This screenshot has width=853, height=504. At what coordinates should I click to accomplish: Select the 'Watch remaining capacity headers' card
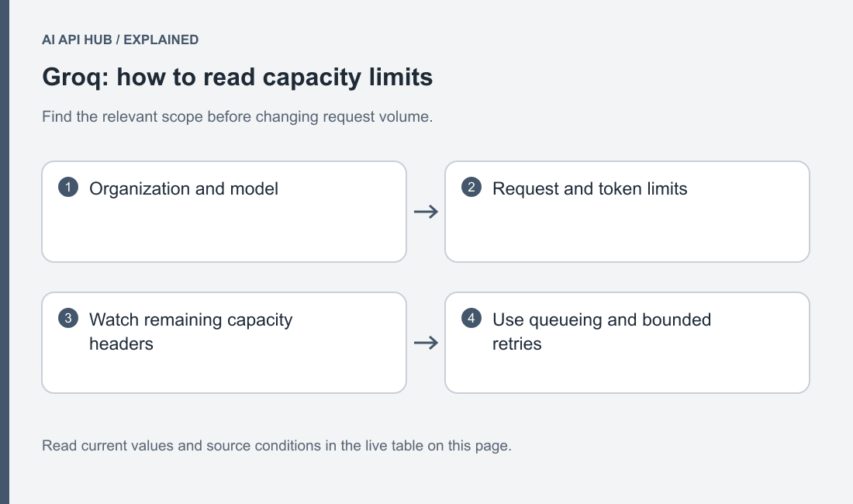pos(224,343)
